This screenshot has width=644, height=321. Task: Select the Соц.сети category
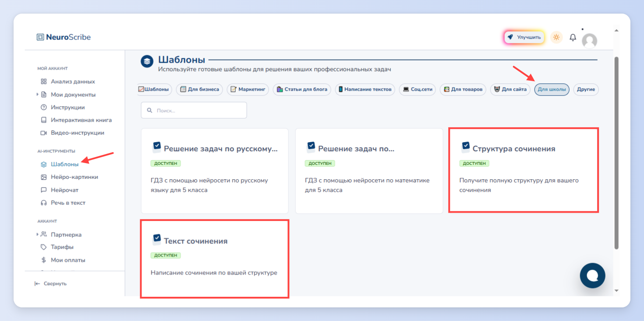(418, 89)
